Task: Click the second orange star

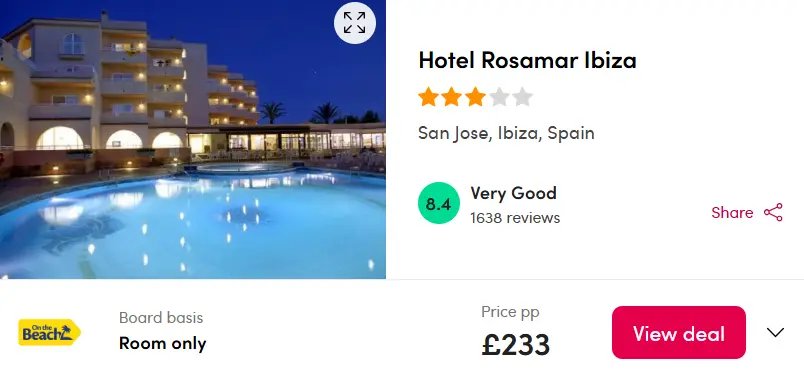Action: [x=452, y=97]
